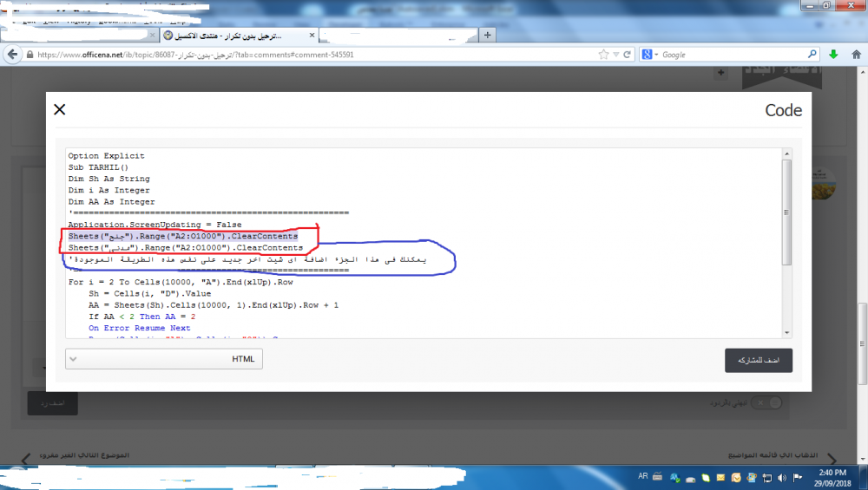868x490 pixels.
Task: Click the browser back arrow button
Action: (x=13, y=55)
